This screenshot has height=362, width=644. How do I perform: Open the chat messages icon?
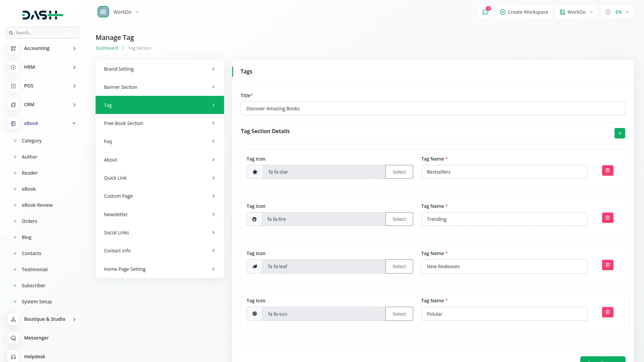(485, 12)
